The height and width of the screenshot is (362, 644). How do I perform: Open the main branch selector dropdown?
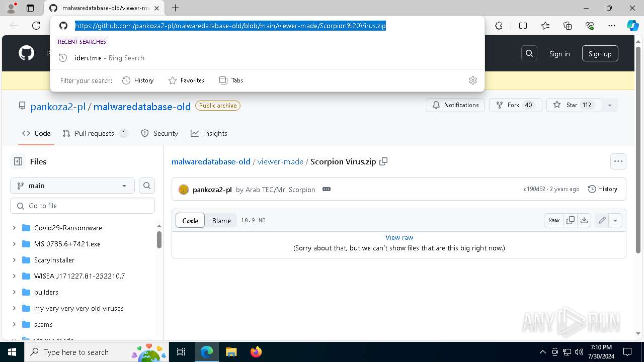tap(72, 186)
